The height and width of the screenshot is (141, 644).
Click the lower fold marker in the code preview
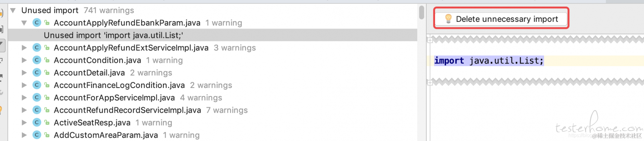click(430, 83)
